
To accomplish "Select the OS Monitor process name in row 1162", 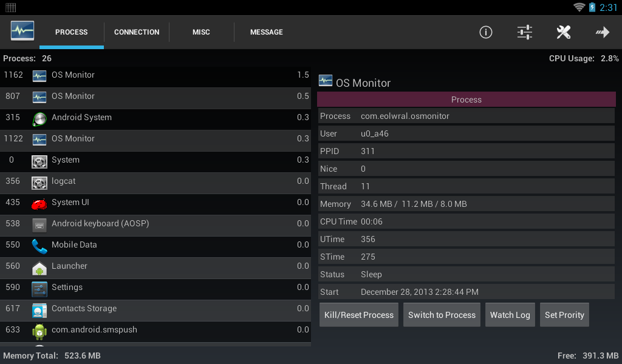I will (x=73, y=75).
